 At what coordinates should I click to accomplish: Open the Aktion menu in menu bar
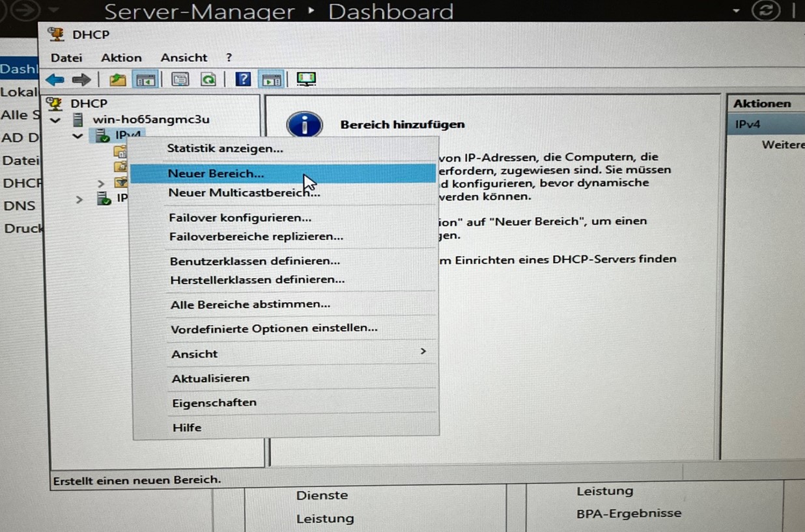click(x=121, y=57)
